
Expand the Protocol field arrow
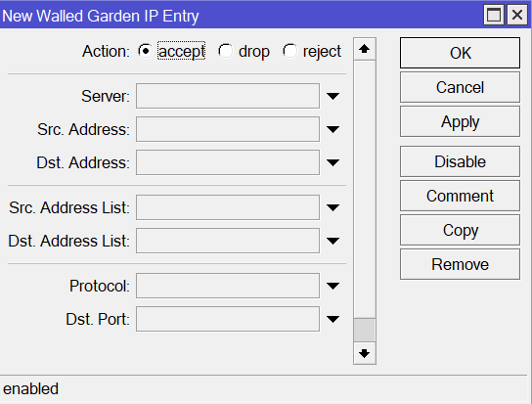(332, 286)
